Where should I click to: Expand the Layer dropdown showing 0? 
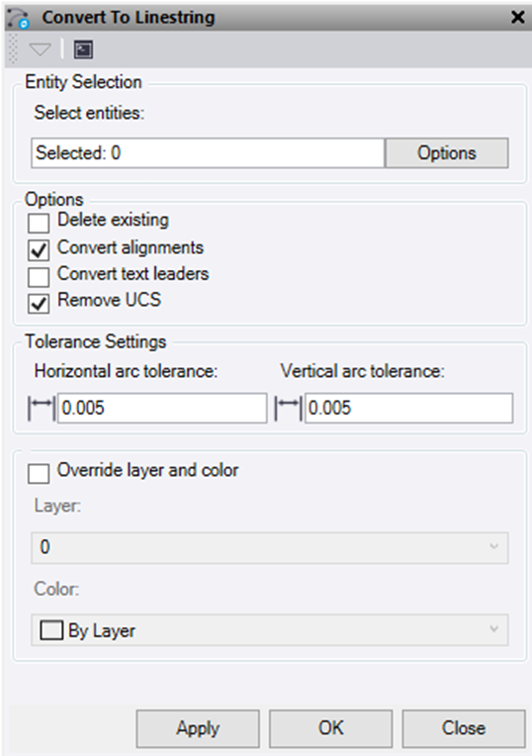click(270, 548)
